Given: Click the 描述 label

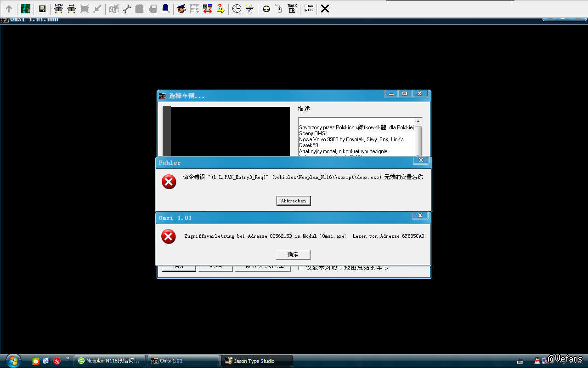Looking at the screenshot, I should tap(304, 109).
